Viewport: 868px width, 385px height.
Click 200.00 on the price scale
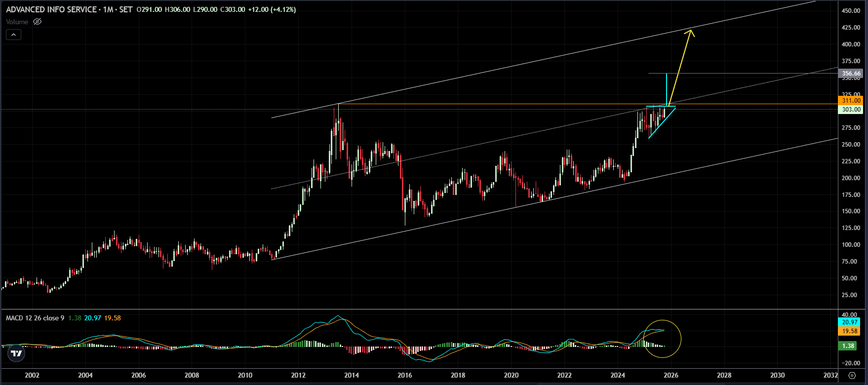tap(851, 178)
